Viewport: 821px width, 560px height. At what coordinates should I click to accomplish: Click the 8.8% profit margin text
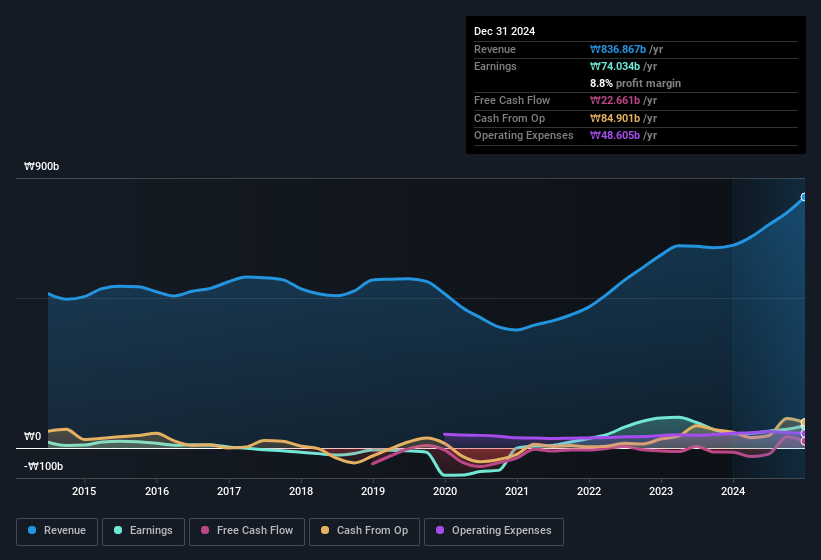click(635, 83)
